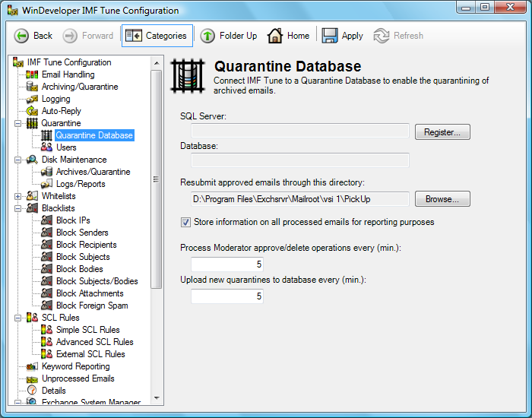The image size is (532, 418).
Task: Collapse the Disk Maintenance tree node
Action: [x=17, y=160]
